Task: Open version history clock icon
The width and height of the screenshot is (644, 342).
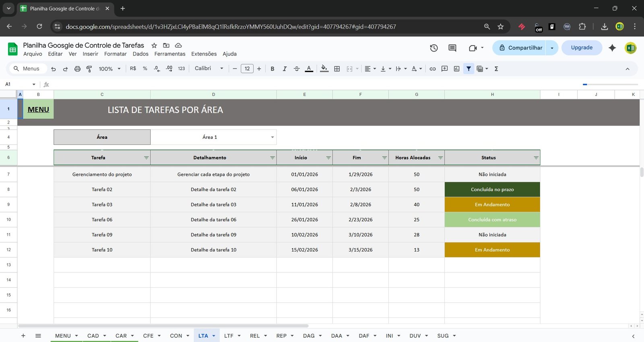Action: [x=433, y=48]
